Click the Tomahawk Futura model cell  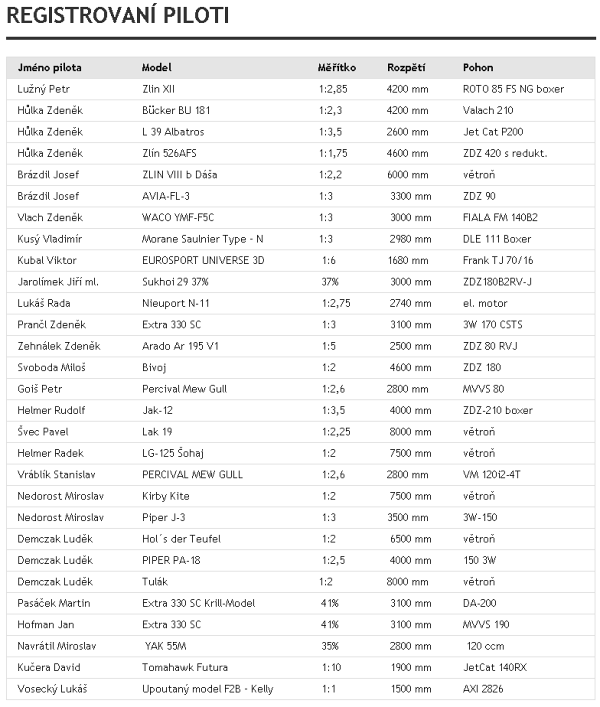click(x=185, y=667)
